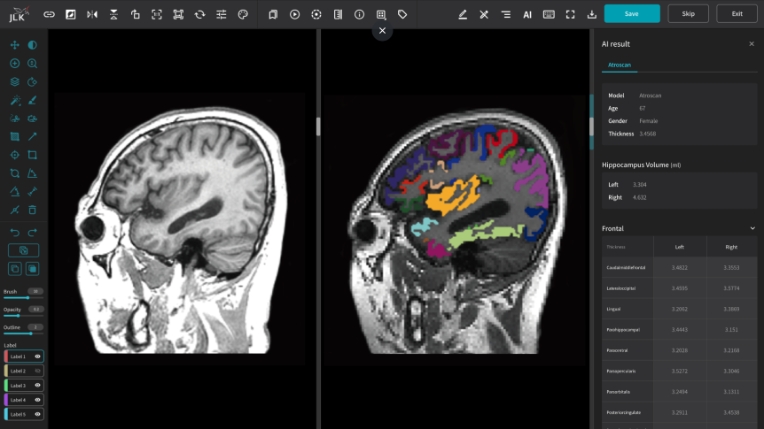Click the link chain icon in top toolbar
Screen dimensions: 764x429
click(x=49, y=14)
